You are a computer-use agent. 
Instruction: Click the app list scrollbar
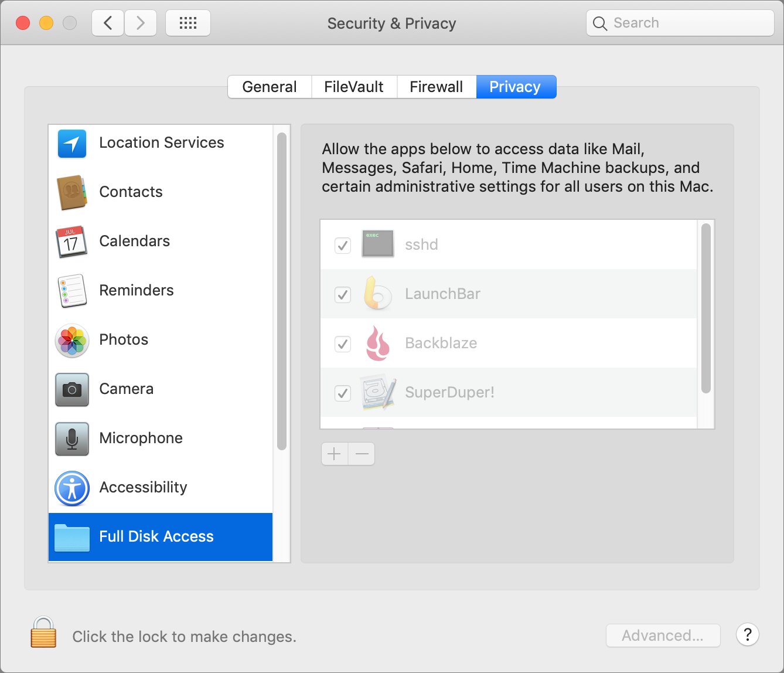[706, 308]
